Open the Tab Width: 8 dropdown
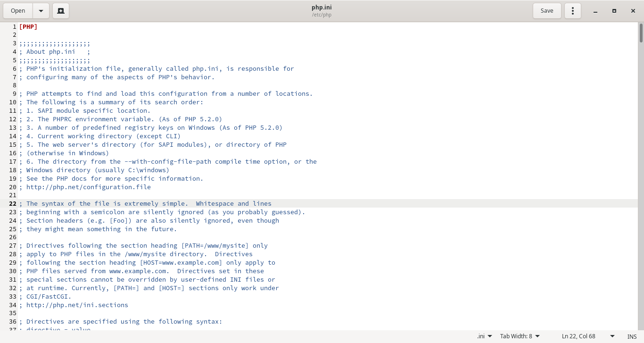644x343 pixels. 520,336
